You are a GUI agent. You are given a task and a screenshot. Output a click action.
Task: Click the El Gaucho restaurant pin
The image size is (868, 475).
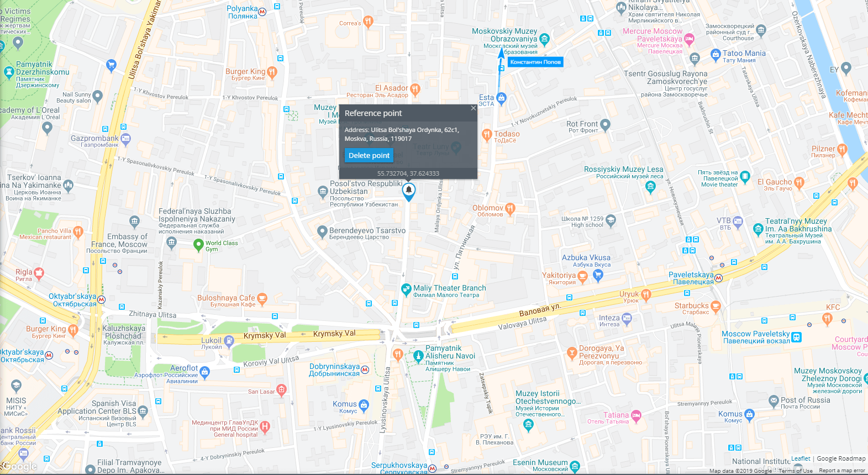tap(798, 182)
